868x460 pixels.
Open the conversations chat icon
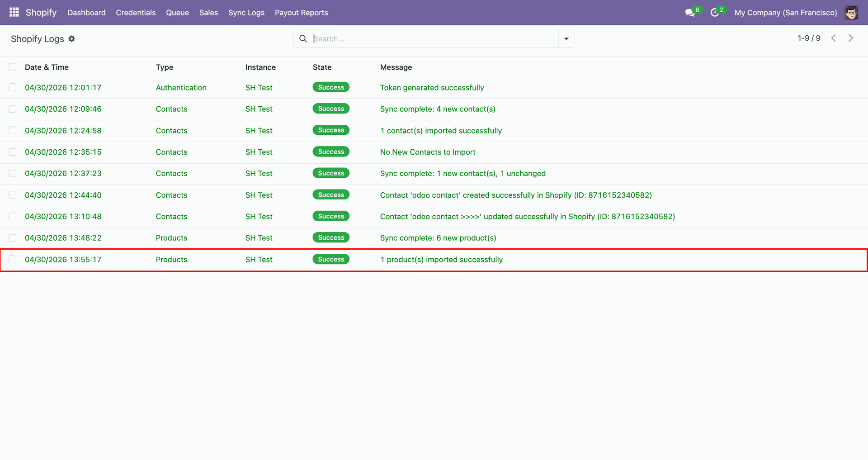click(690, 13)
